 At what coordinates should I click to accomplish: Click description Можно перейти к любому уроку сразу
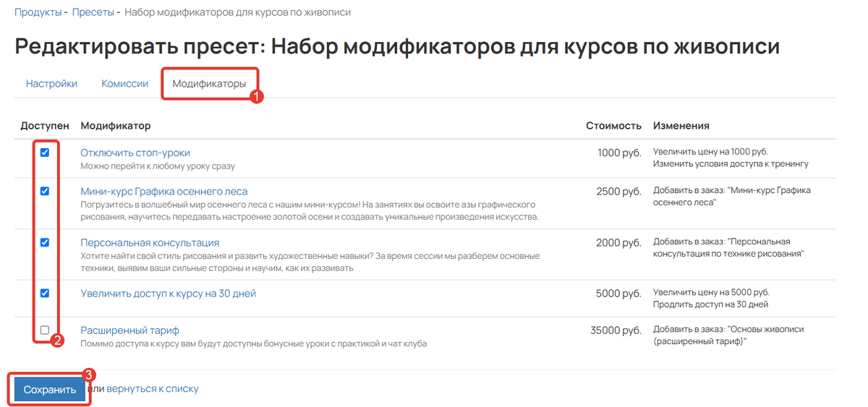pos(158,166)
